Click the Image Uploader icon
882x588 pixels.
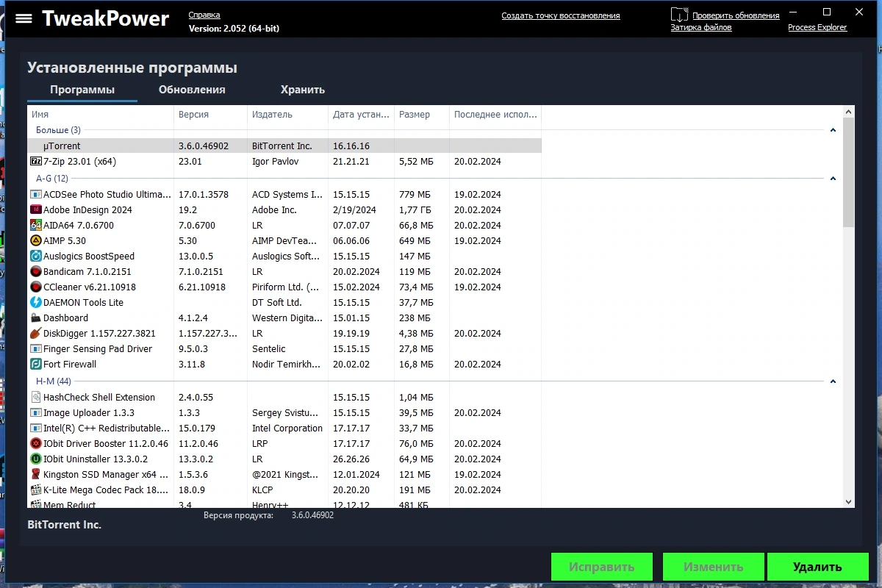click(x=36, y=413)
